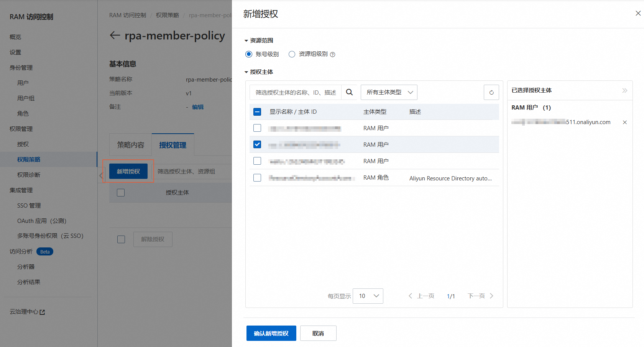Switch to the 策略内容 tab

tap(131, 145)
